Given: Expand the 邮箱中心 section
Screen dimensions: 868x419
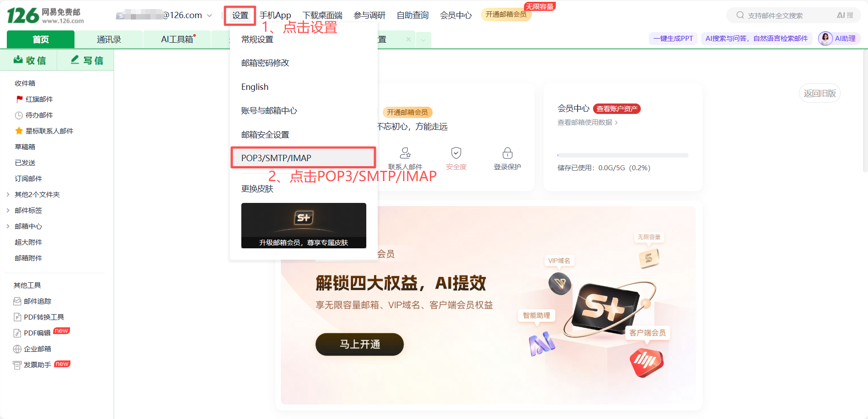Looking at the screenshot, I should pyautogui.click(x=8, y=226).
